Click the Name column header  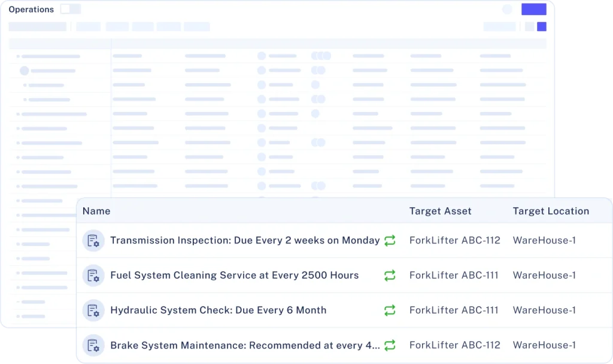pos(96,211)
